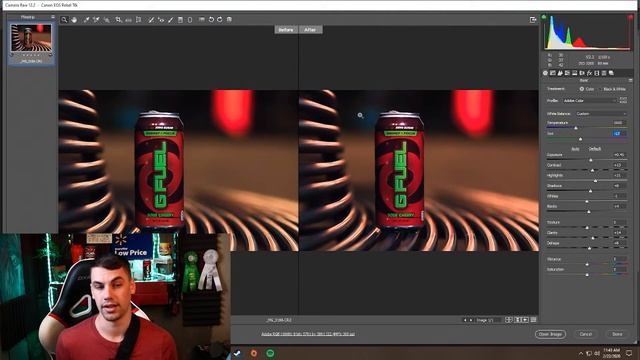Open the Profile dropdown showing Adobe Color
This screenshot has width=640, height=360.
click(x=589, y=100)
